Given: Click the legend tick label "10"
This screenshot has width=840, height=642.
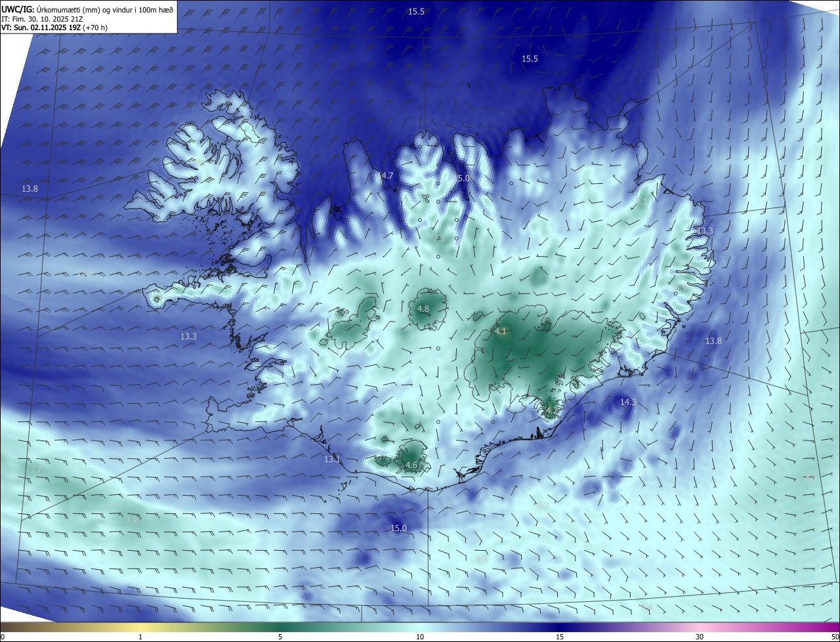Looking at the screenshot, I should click(x=420, y=637).
